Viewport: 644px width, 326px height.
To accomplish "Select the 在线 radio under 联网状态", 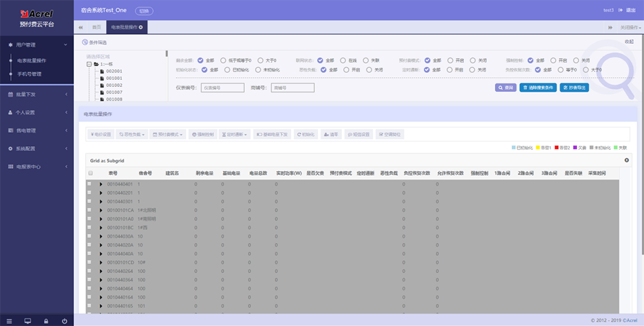I will [343, 60].
